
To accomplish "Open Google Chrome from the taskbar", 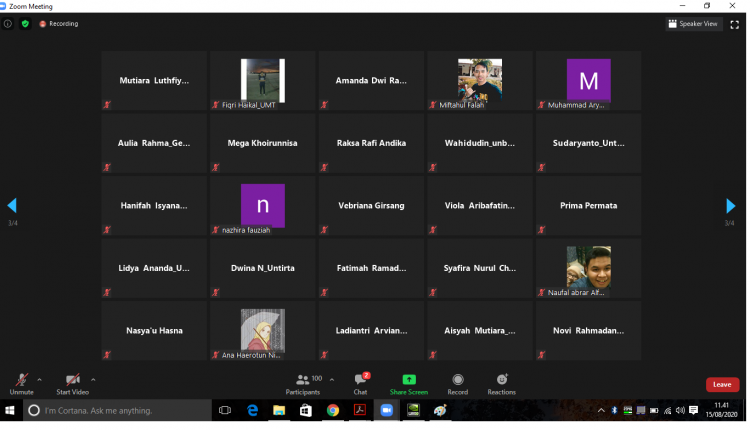I will point(332,411).
